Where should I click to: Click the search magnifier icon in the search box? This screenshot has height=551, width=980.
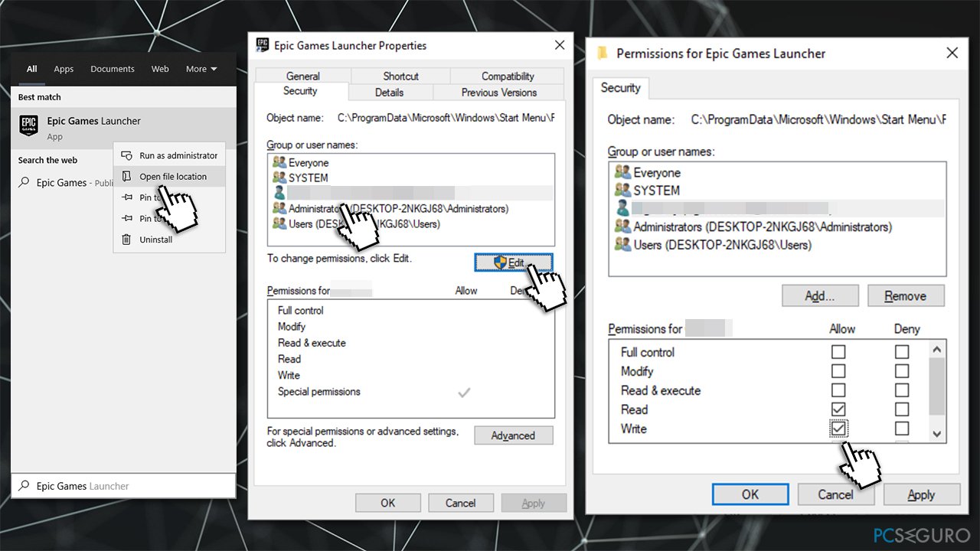pos(24,486)
